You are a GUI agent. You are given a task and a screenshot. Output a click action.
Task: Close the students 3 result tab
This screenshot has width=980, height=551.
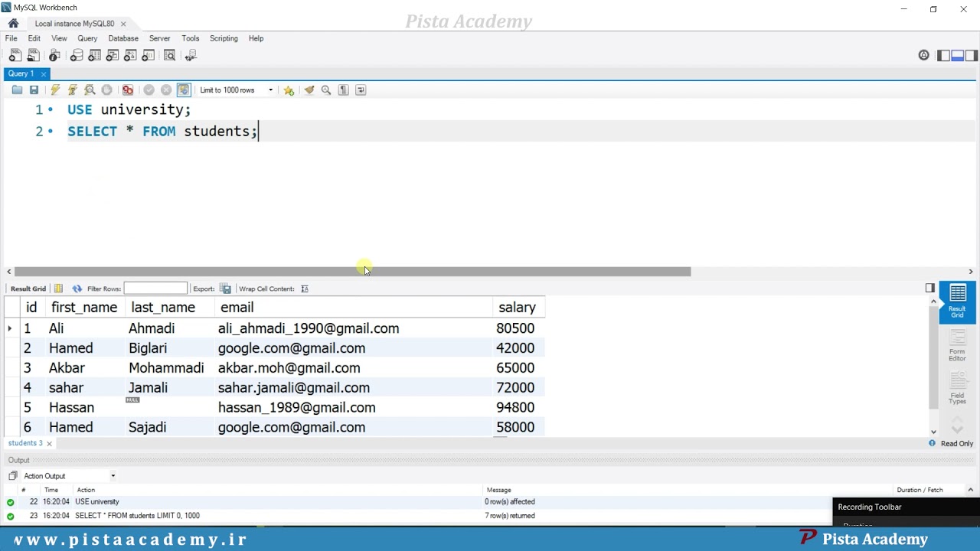pyautogui.click(x=49, y=444)
